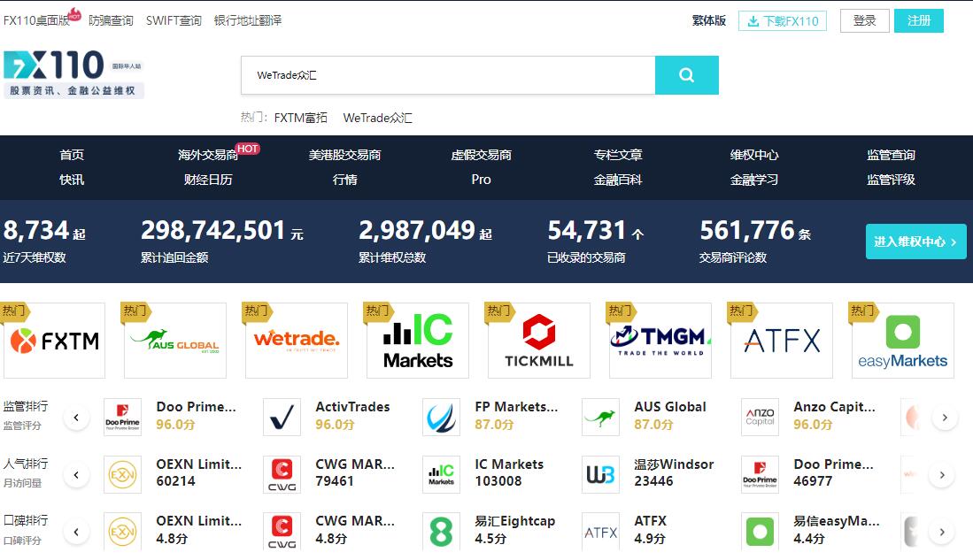This screenshot has width=973, height=560.
Task: Open 易汇Eightcap 4.5分 listing text
Action: (x=514, y=530)
